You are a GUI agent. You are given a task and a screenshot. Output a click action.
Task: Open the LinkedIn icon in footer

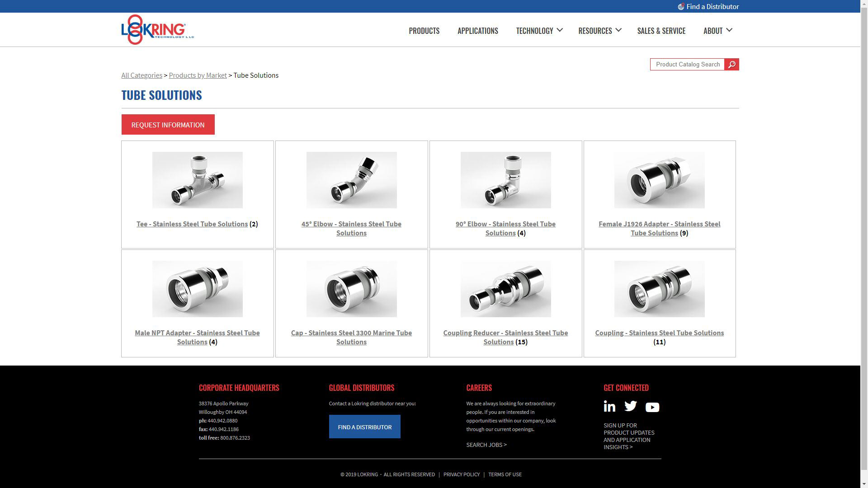tap(609, 407)
